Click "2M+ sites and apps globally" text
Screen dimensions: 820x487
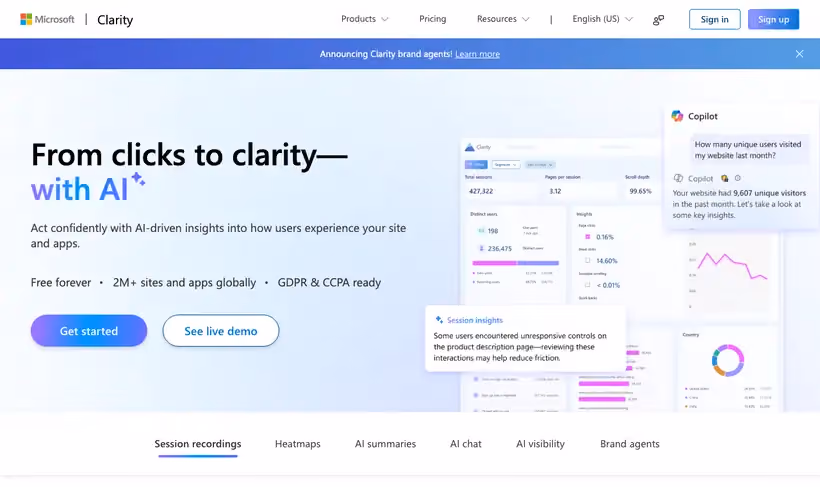(x=185, y=282)
